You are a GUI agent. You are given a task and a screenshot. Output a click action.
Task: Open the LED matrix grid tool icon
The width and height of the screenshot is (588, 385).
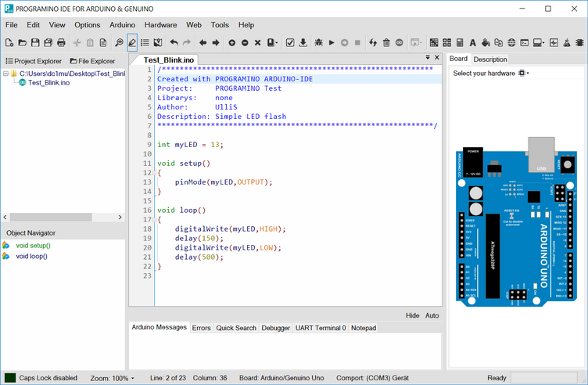click(434, 43)
